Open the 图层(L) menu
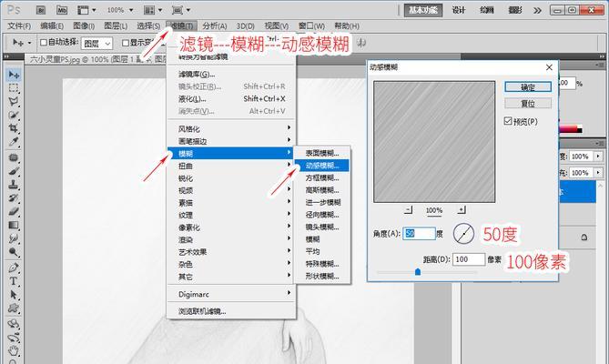The height and width of the screenshot is (364, 609). click(116, 26)
